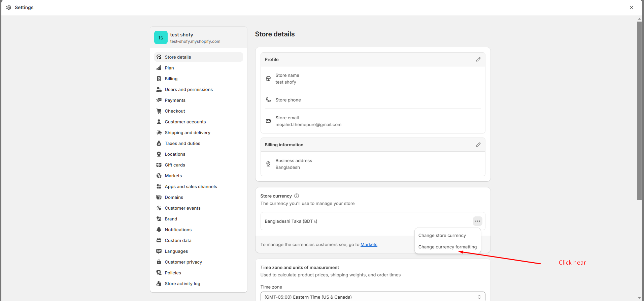Click Bangladeshi Taka currency text
The width and height of the screenshot is (644, 301).
pyautogui.click(x=291, y=221)
